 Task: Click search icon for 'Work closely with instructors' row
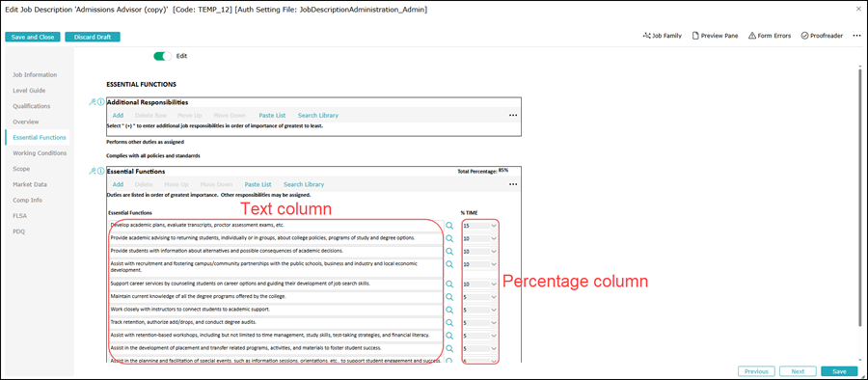coord(449,310)
